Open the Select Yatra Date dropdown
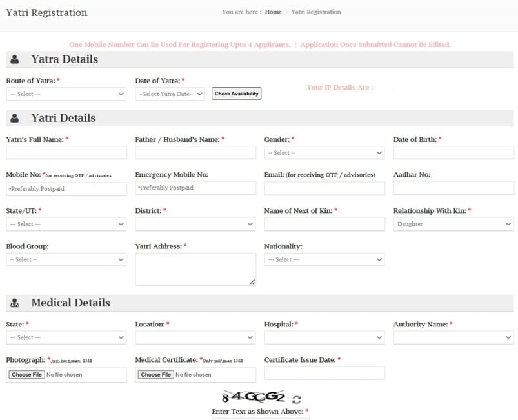 pos(170,94)
